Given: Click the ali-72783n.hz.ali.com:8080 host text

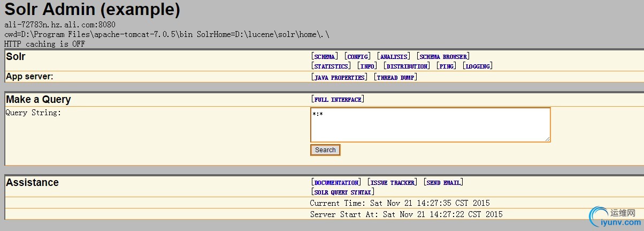Looking at the screenshot, I should [60, 25].
